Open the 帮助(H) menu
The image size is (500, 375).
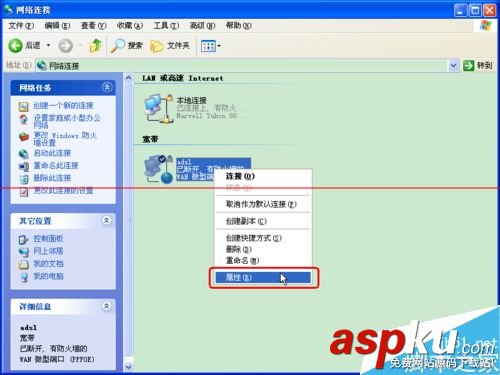[239, 26]
